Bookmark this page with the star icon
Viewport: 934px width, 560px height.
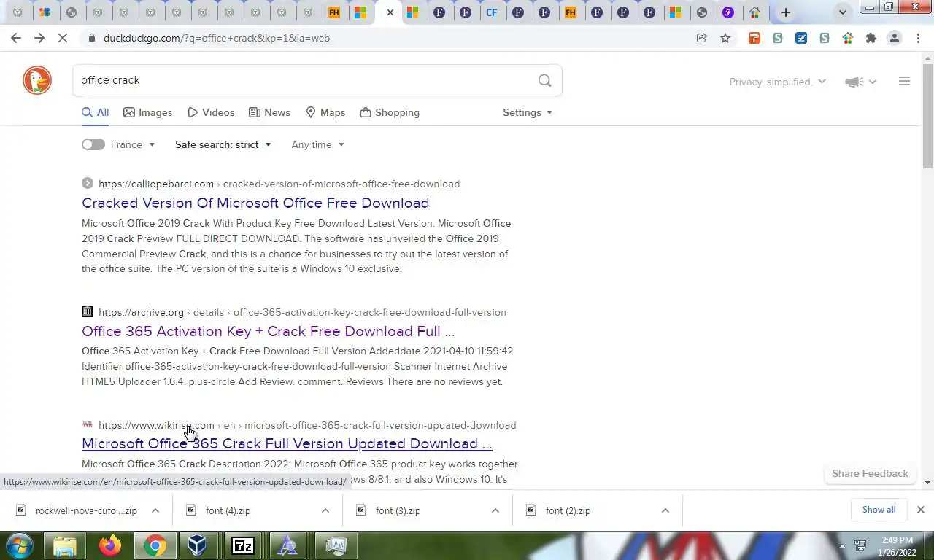coord(725,38)
